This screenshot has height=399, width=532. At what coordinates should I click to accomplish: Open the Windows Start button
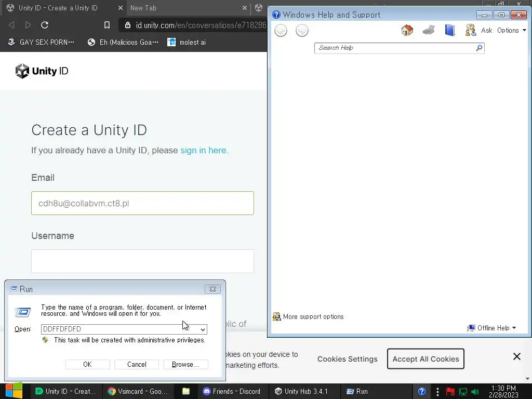click(x=14, y=391)
